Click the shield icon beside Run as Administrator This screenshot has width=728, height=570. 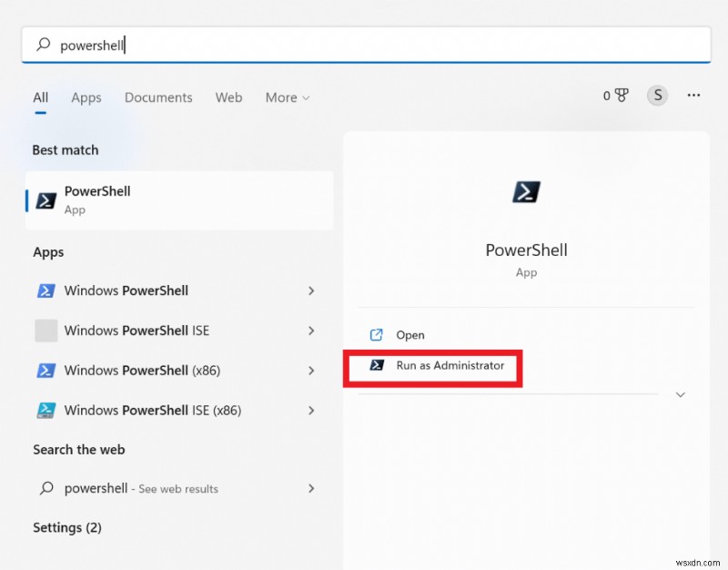point(377,366)
